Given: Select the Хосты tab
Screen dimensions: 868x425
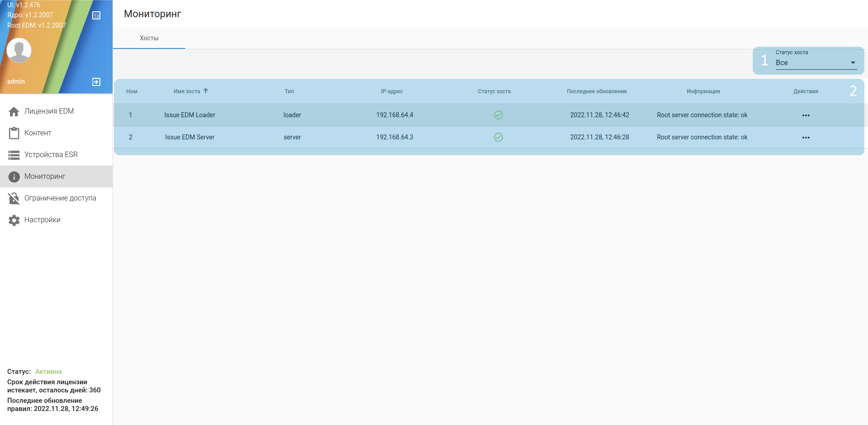Looking at the screenshot, I should coord(149,38).
